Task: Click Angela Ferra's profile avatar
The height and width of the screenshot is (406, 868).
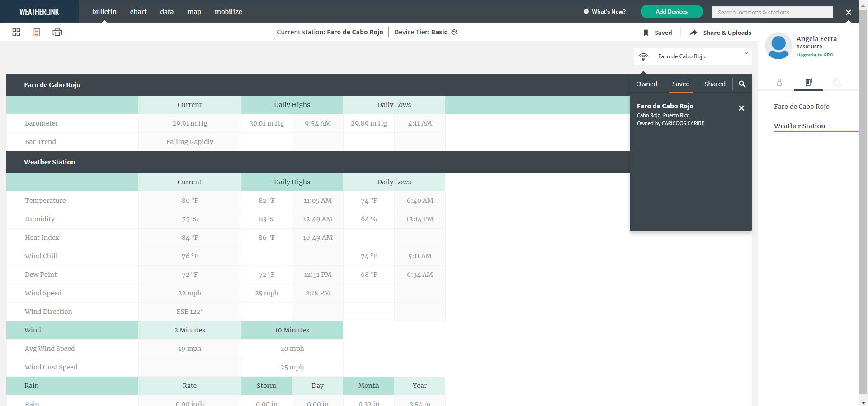Action: coord(778,46)
